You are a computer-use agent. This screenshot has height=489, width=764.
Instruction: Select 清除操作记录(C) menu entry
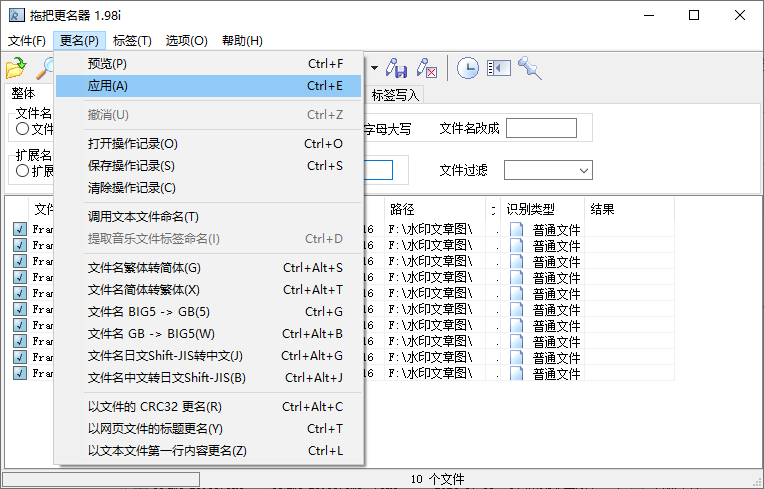[209, 188]
